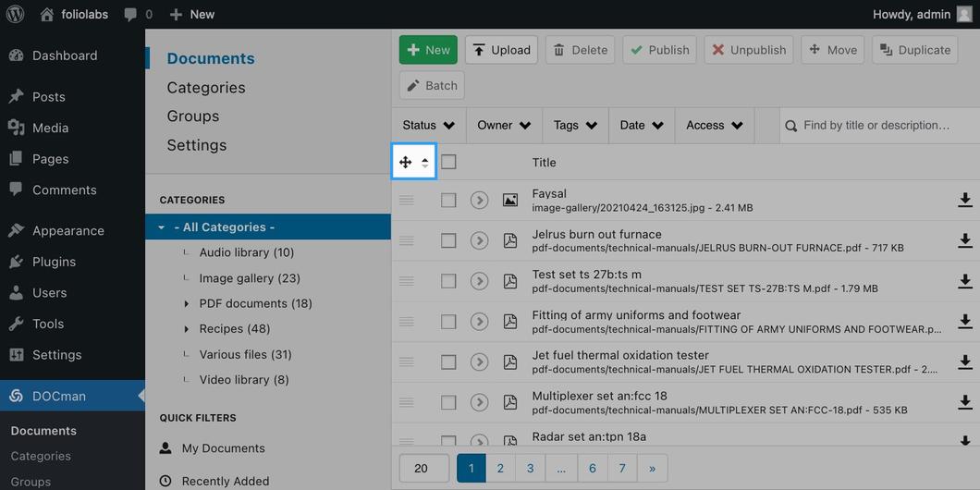Click the Find by title or description field

pyautogui.click(x=879, y=126)
